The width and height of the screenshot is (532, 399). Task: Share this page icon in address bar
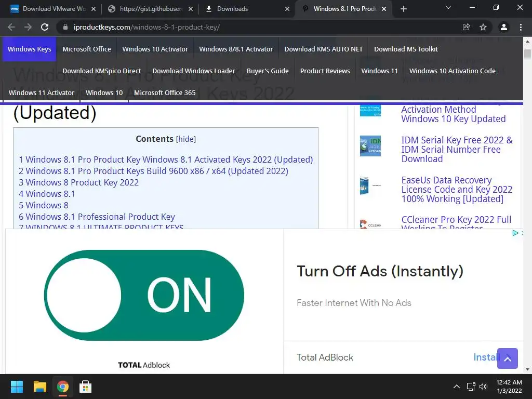(x=467, y=27)
